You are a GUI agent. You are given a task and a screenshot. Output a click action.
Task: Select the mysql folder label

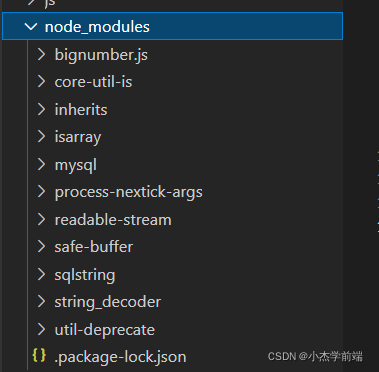click(76, 165)
